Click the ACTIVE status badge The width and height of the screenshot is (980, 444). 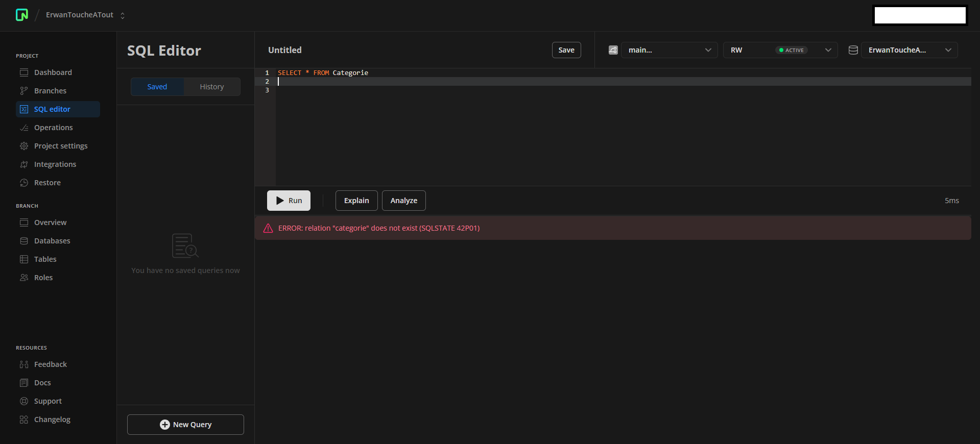point(792,50)
